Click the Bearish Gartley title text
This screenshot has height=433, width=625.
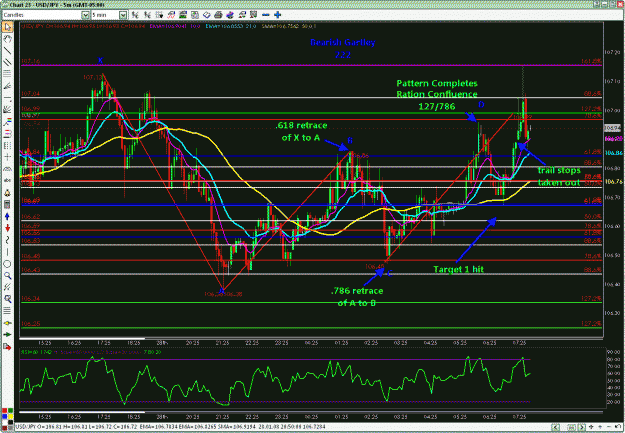click(x=343, y=42)
